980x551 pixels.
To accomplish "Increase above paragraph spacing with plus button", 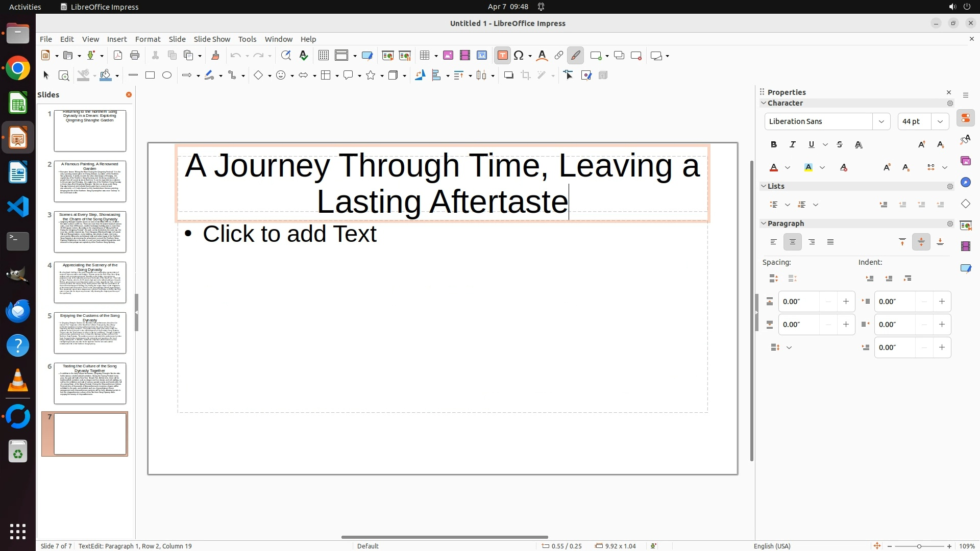I will pos(846,302).
